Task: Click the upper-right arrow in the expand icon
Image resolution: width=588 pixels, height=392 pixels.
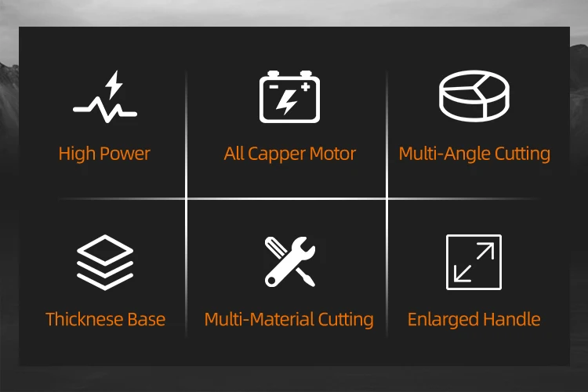Action: pyautogui.click(x=485, y=252)
